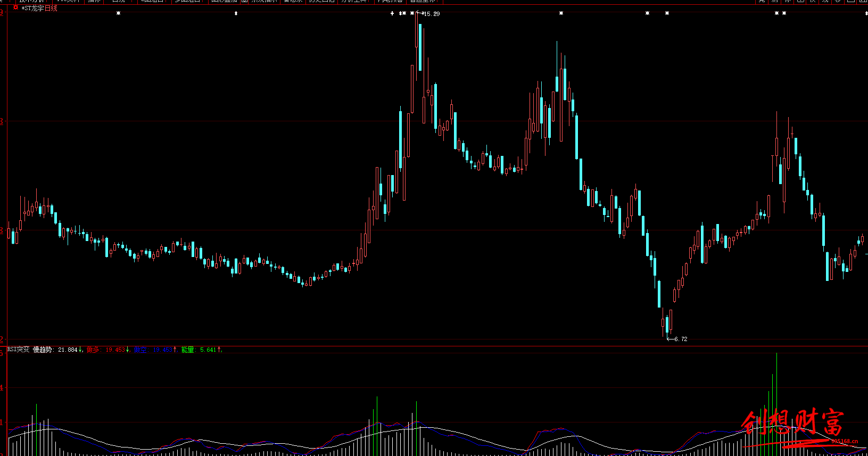The image size is (868, 456).
Task: Open the info marker just left of 15.29 label
Action: point(412,13)
